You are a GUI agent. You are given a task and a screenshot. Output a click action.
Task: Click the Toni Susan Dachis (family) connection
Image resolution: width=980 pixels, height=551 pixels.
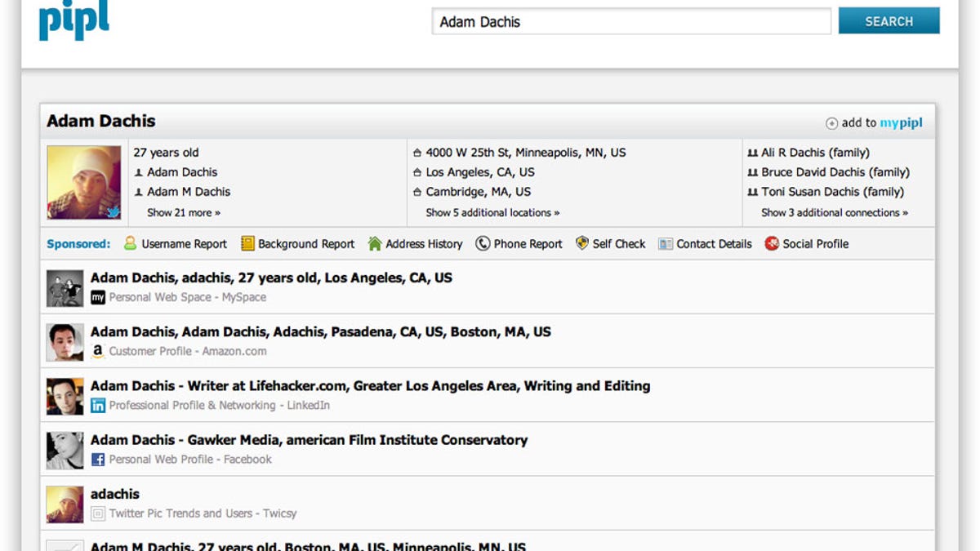[832, 192]
